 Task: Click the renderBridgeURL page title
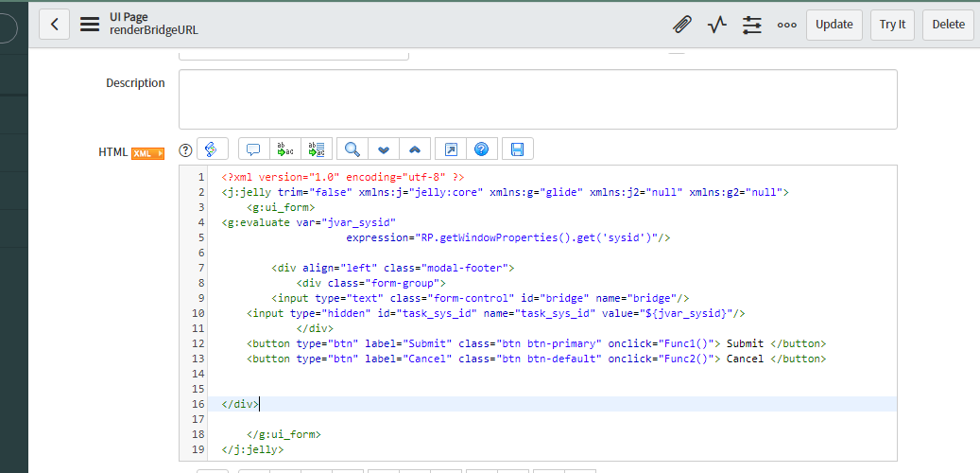[x=154, y=30]
